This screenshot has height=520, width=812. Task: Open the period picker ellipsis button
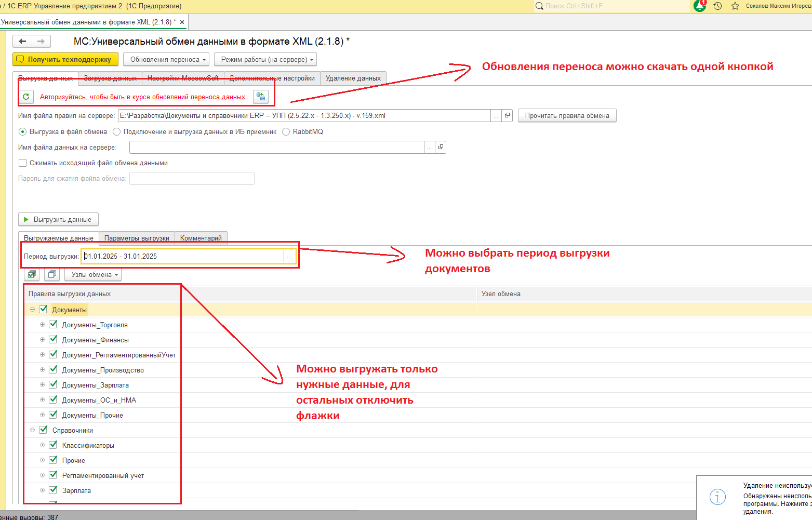click(289, 257)
